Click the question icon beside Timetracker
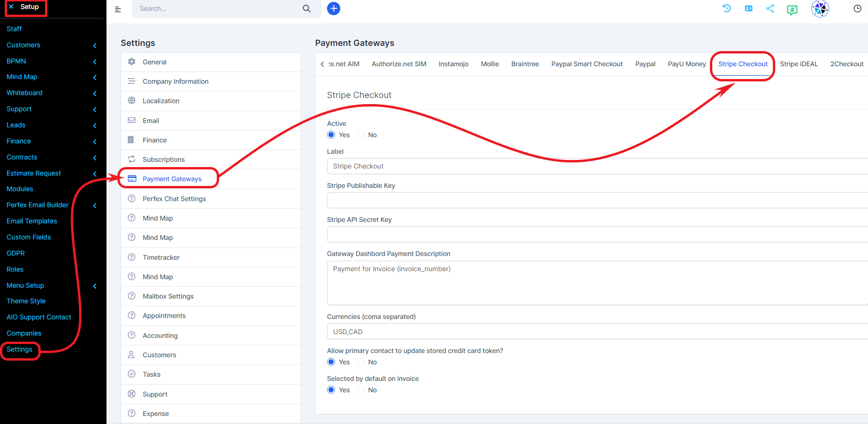868x424 pixels. click(132, 257)
